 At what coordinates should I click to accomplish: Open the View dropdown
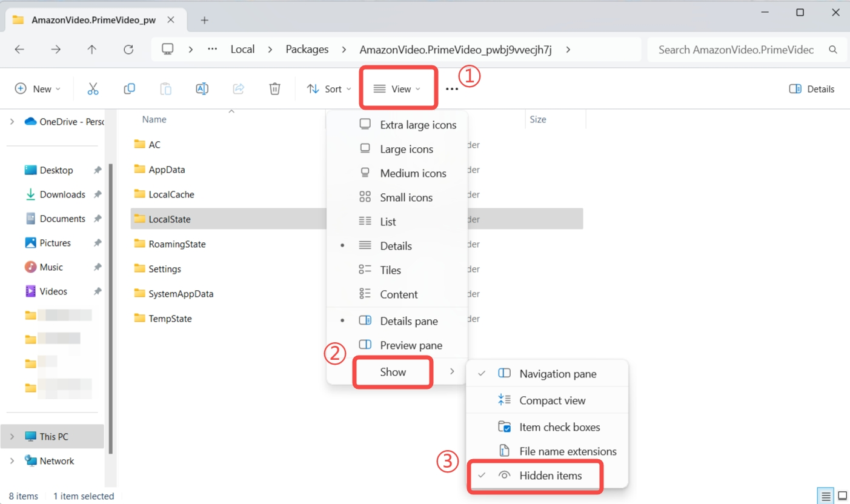(397, 89)
